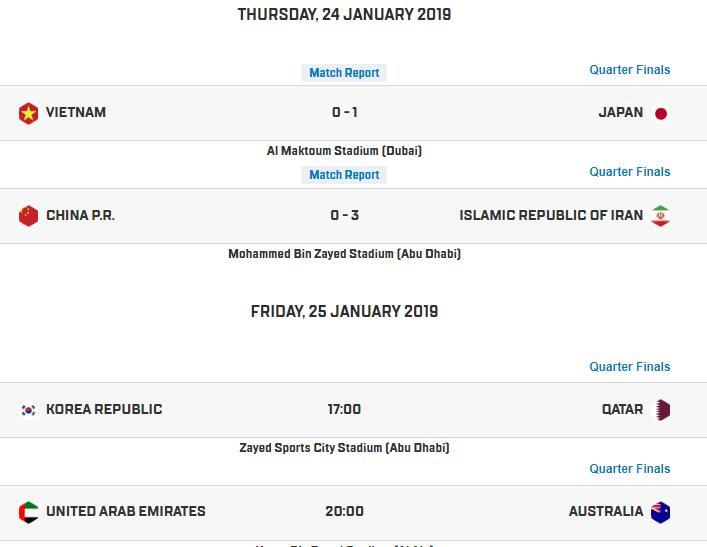707x547 pixels.
Task: Click the China P.R. flag icon
Action: pos(28,216)
